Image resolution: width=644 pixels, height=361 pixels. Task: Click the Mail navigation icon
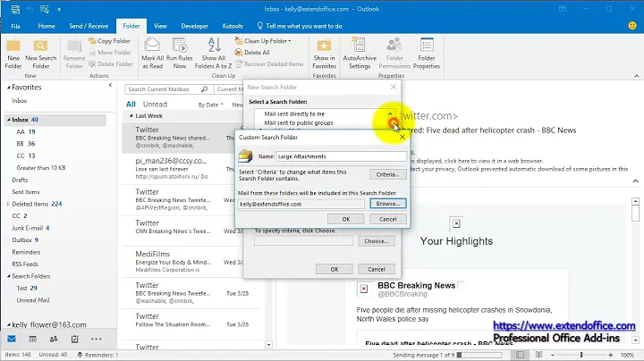tap(12, 339)
